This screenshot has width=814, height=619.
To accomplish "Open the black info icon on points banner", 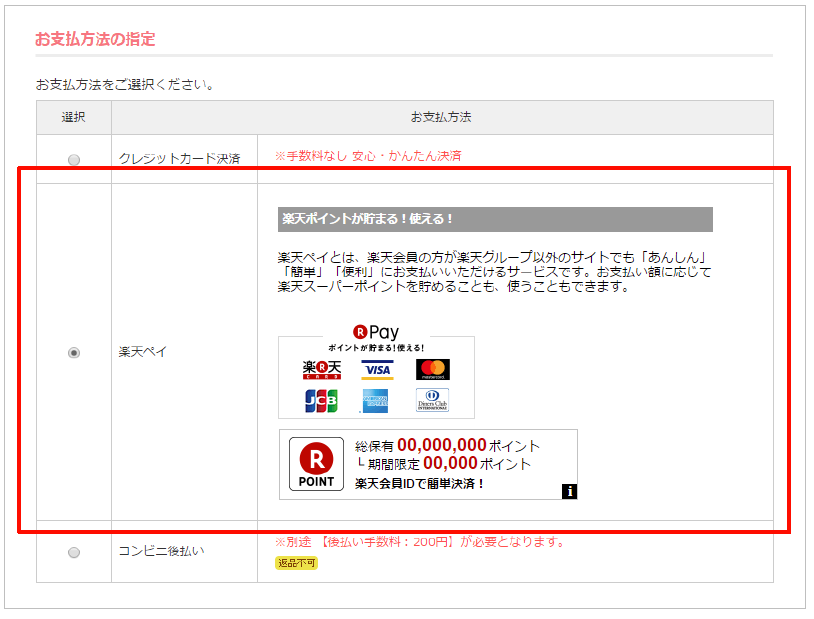I will 569,490.
